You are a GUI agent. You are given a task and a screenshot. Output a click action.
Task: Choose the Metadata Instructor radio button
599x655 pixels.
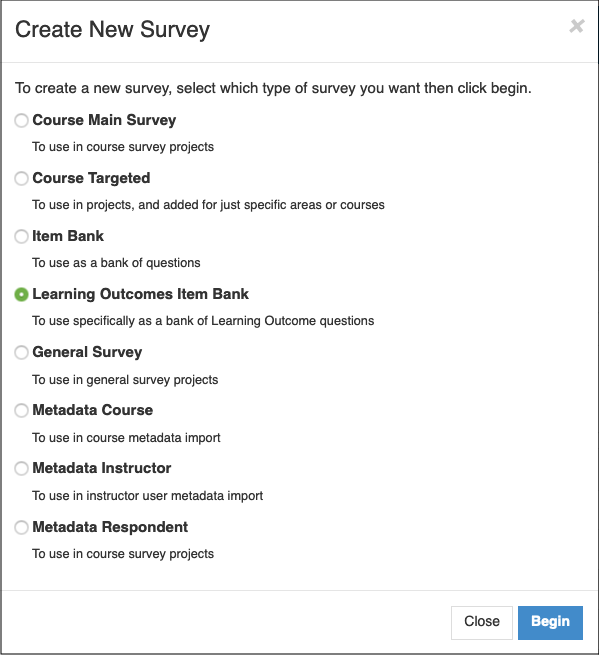21,468
